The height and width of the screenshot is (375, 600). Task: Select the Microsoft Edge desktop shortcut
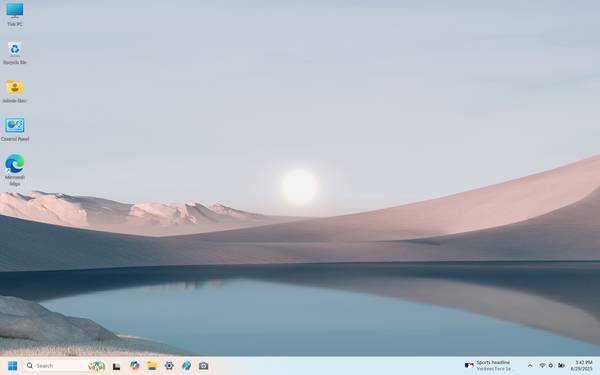pyautogui.click(x=15, y=170)
